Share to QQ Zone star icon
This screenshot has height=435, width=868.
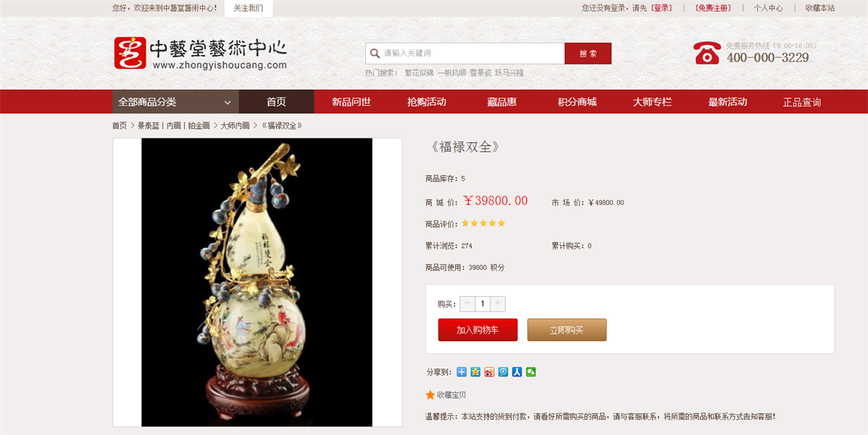coord(475,372)
